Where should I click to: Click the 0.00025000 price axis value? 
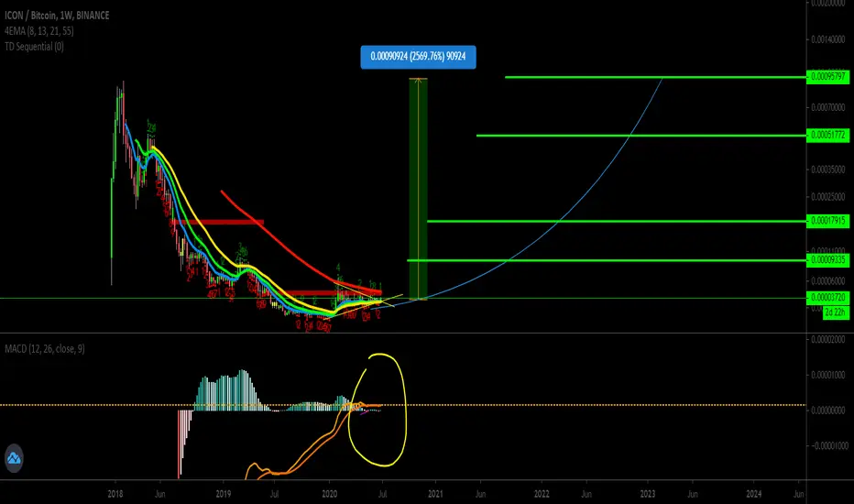point(828,197)
